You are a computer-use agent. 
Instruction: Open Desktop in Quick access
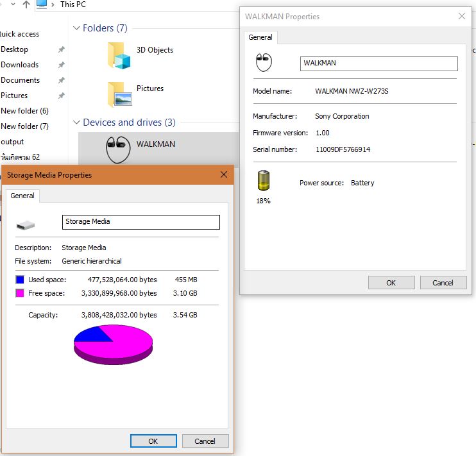click(x=14, y=49)
